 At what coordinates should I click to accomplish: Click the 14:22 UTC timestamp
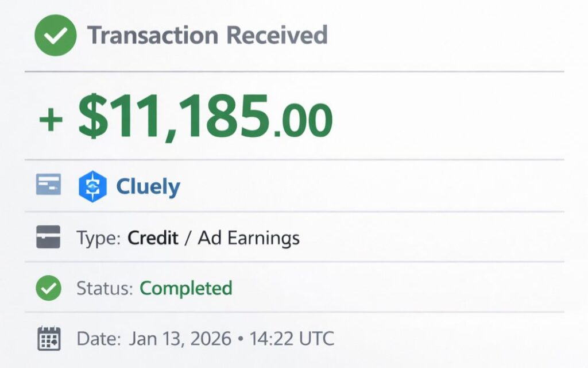[291, 339]
